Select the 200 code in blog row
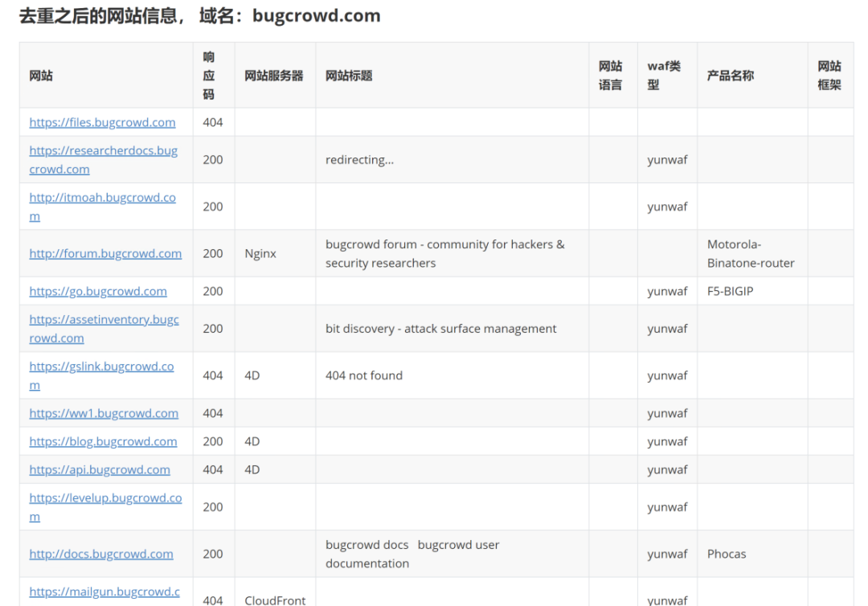This screenshot has height=606, width=868. point(213,441)
